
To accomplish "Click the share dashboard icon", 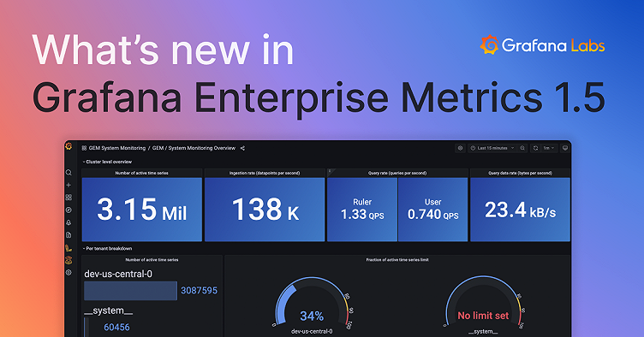I will point(242,148).
